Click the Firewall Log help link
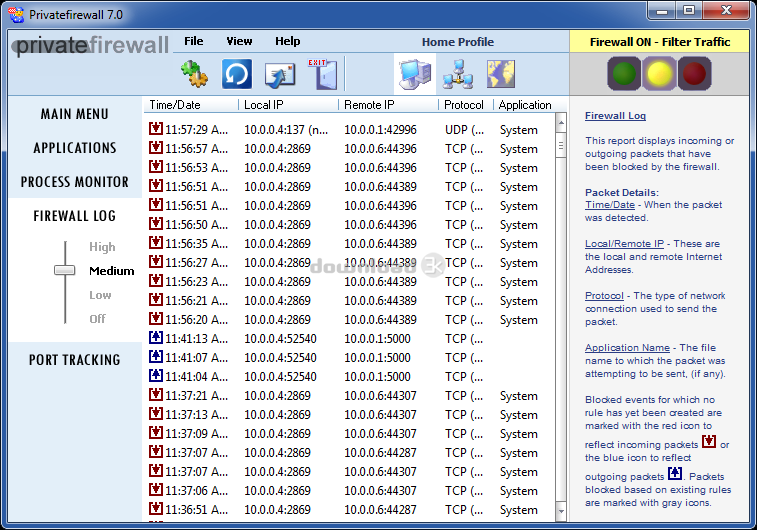Image resolution: width=757 pixels, height=530 pixels. pyautogui.click(x=615, y=116)
